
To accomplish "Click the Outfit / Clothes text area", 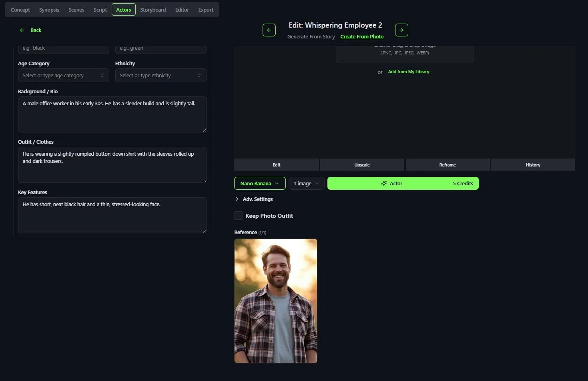I will (x=112, y=165).
